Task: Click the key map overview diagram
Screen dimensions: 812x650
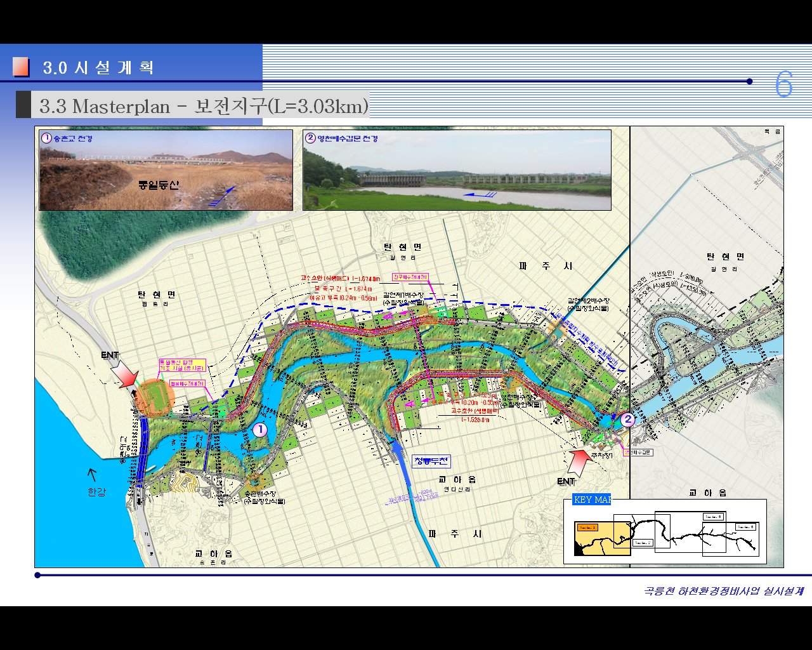Action: point(665,531)
